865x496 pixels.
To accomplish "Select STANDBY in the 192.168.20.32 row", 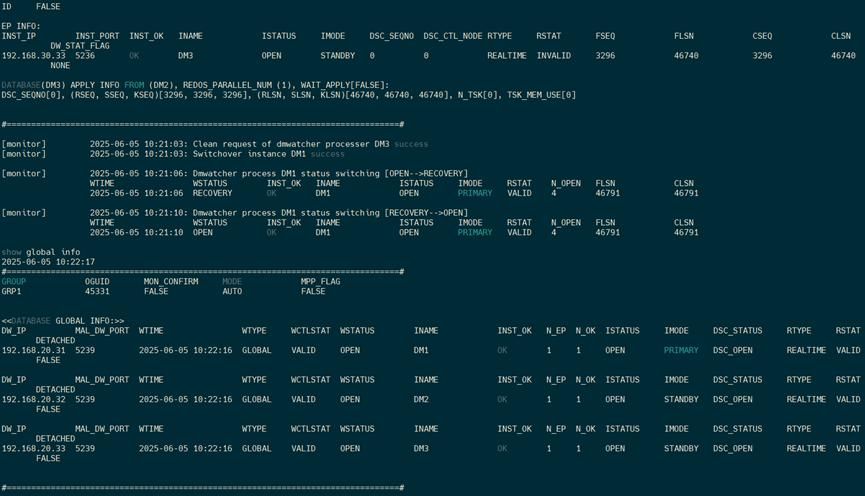I will tap(681, 399).
